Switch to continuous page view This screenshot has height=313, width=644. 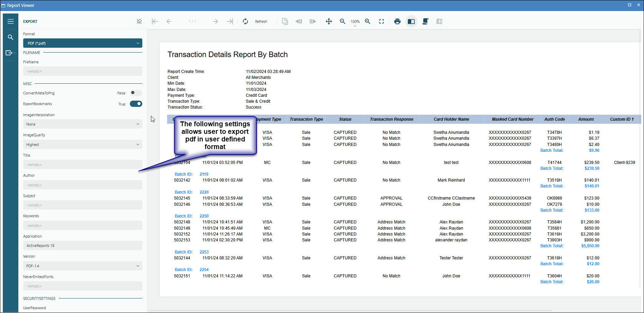click(425, 21)
